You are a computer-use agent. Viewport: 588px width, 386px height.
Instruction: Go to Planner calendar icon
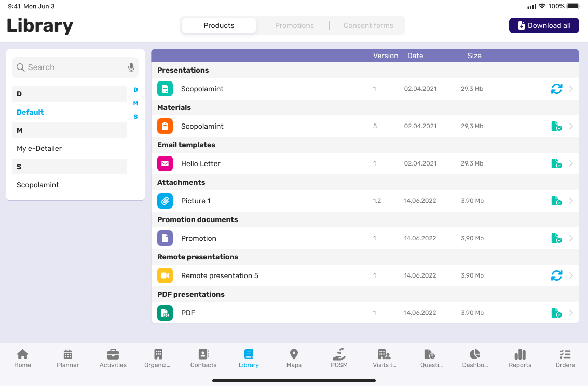pyautogui.click(x=68, y=354)
